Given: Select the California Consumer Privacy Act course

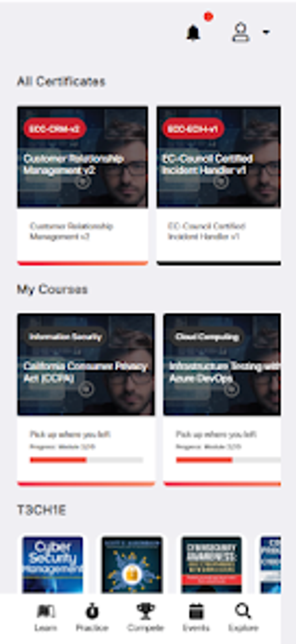Looking at the screenshot, I should (86, 399).
